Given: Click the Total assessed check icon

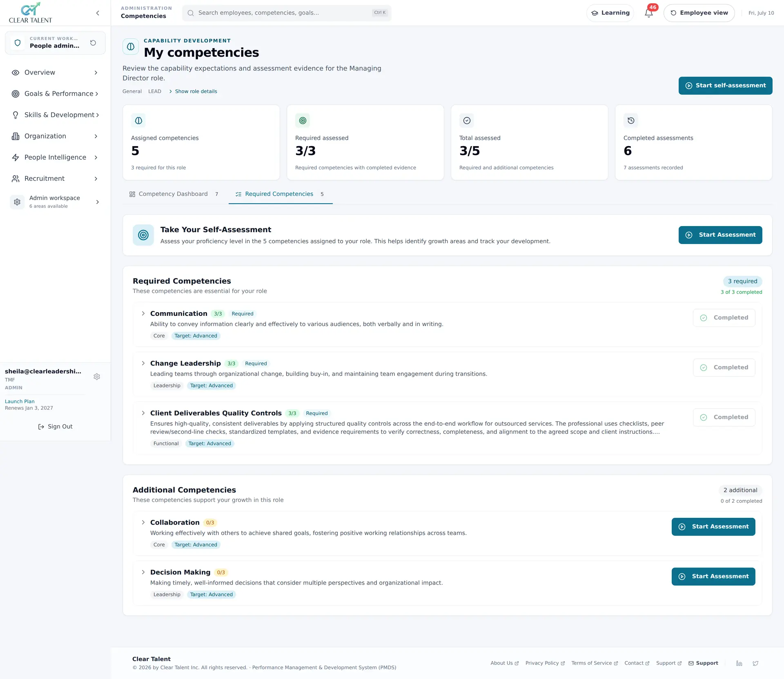Looking at the screenshot, I should point(467,120).
